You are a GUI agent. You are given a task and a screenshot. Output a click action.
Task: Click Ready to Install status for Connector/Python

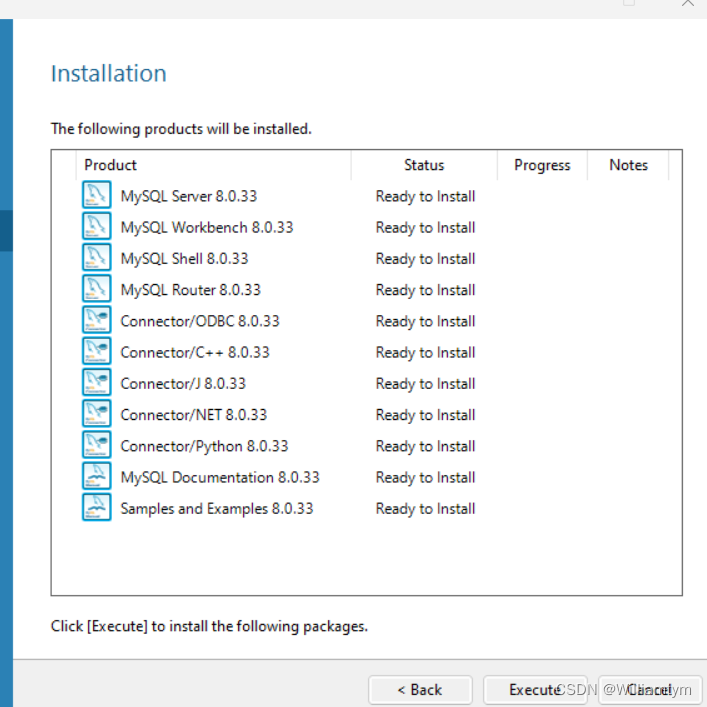pos(425,446)
